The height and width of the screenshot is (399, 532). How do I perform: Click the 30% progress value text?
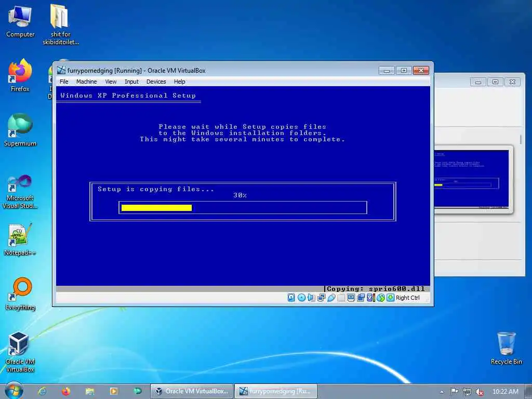(240, 195)
